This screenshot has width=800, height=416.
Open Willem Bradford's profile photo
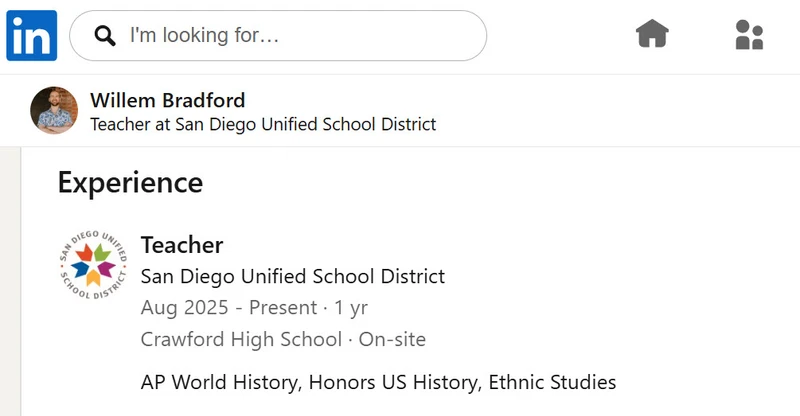[54, 110]
